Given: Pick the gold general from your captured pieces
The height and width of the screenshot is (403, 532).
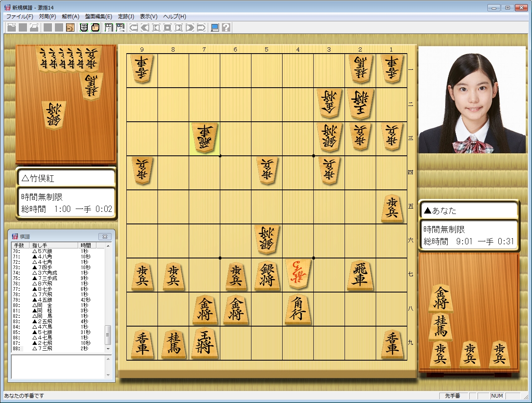Looking at the screenshot, I should click(441, 298).
